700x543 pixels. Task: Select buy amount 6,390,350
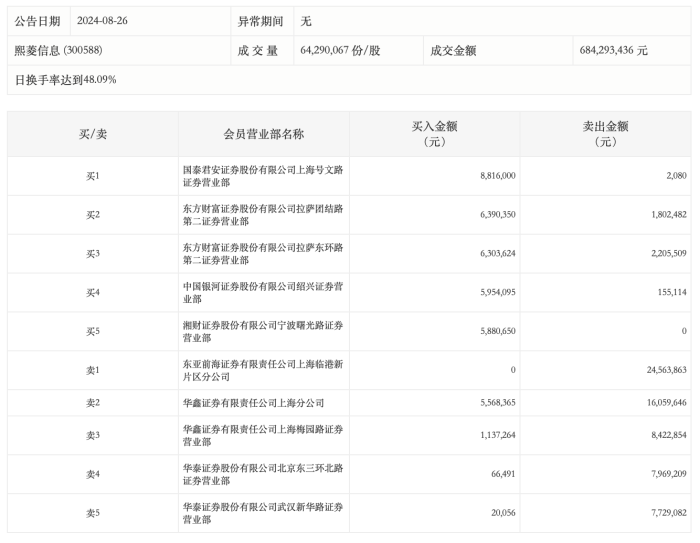pyautogui.click(x=498, y=215)
